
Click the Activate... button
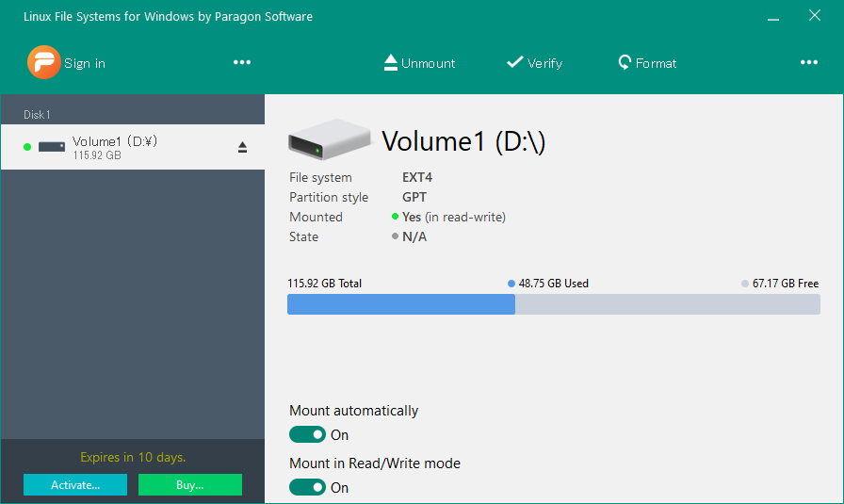(x=75, y=484)
